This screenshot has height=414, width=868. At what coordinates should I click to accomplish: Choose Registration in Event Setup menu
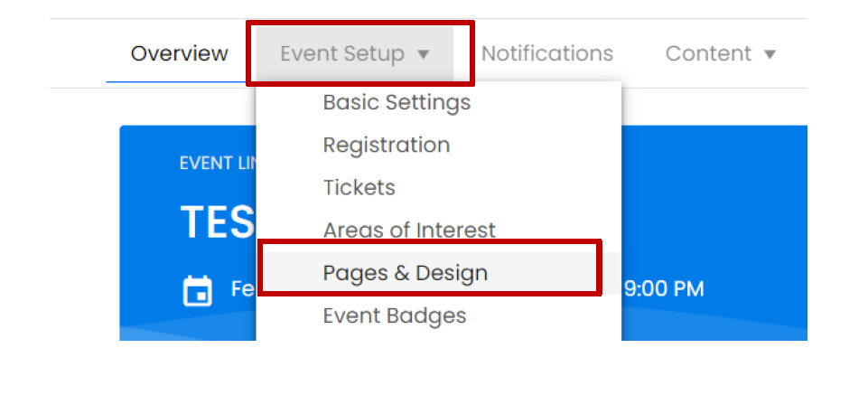[386, 145]
